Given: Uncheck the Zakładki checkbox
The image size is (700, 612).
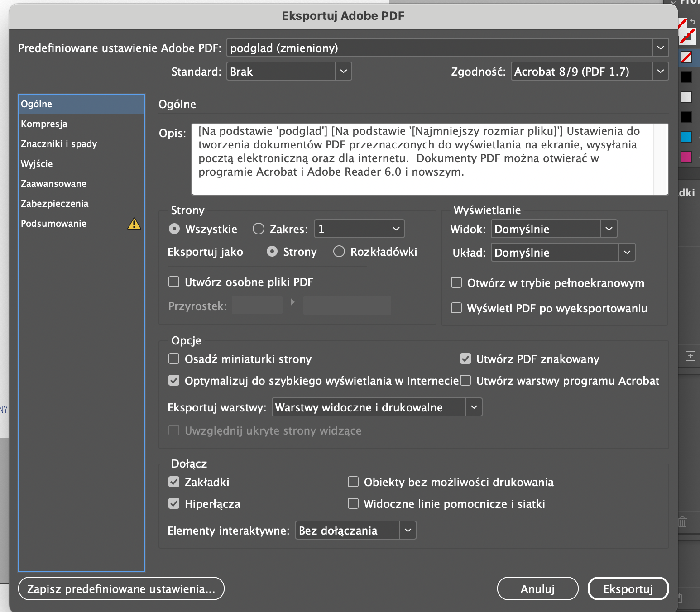Looking at the screenshot, I should 174,482.
